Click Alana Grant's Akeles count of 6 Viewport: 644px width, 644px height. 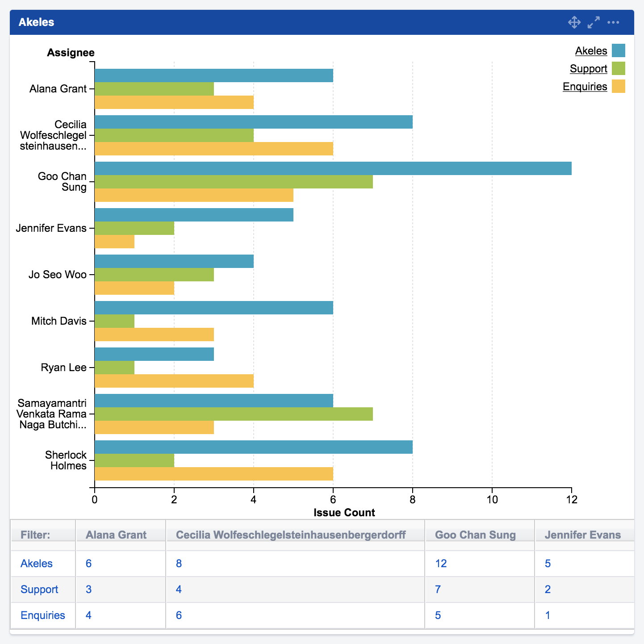click(x=88, y=564)
